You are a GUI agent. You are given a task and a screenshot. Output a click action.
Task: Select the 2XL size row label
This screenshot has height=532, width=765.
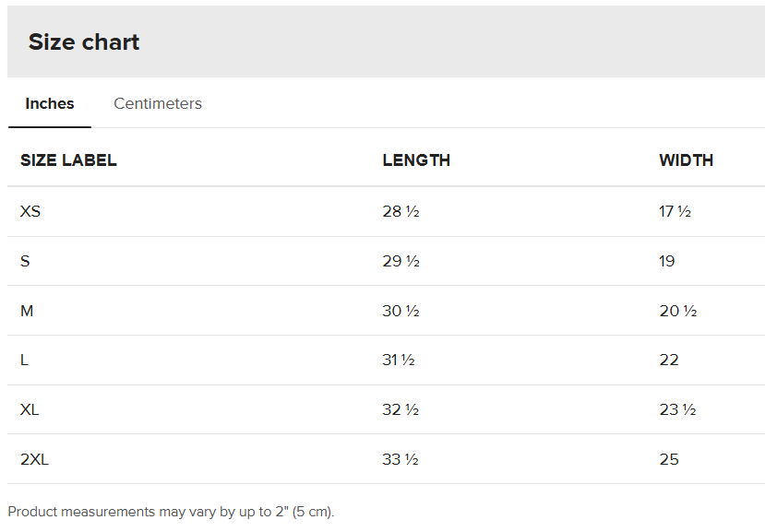point(34,459)
